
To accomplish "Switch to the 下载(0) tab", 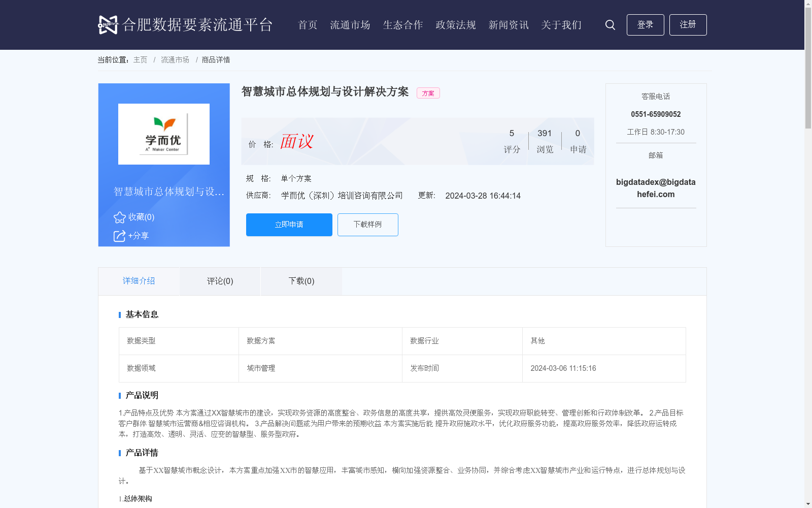I will coord(301,281).
